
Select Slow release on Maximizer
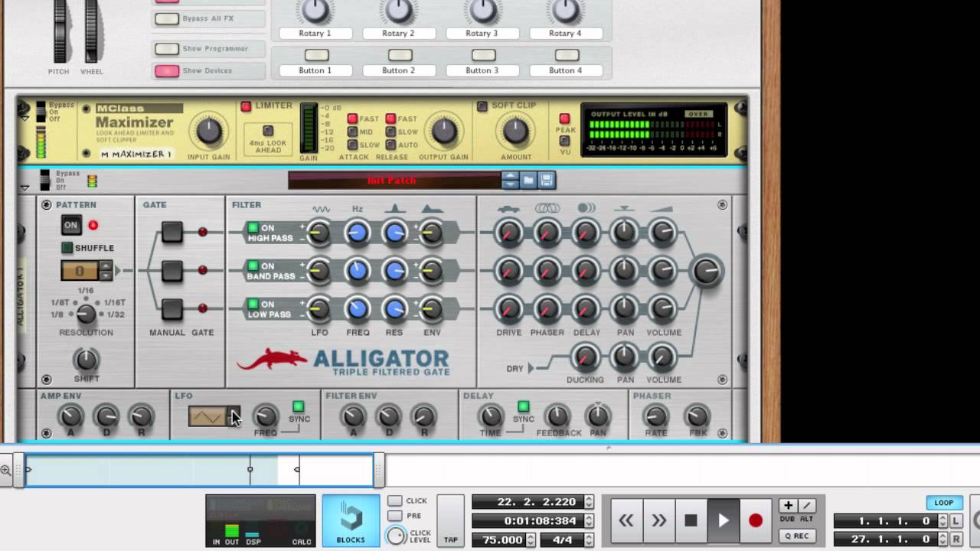390,132
